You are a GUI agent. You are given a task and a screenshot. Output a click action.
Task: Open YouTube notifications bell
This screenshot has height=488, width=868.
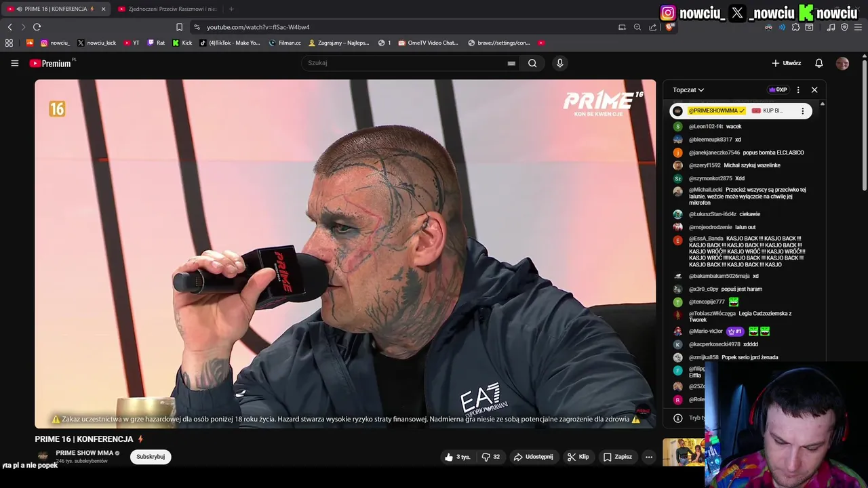tap(818, 63)
